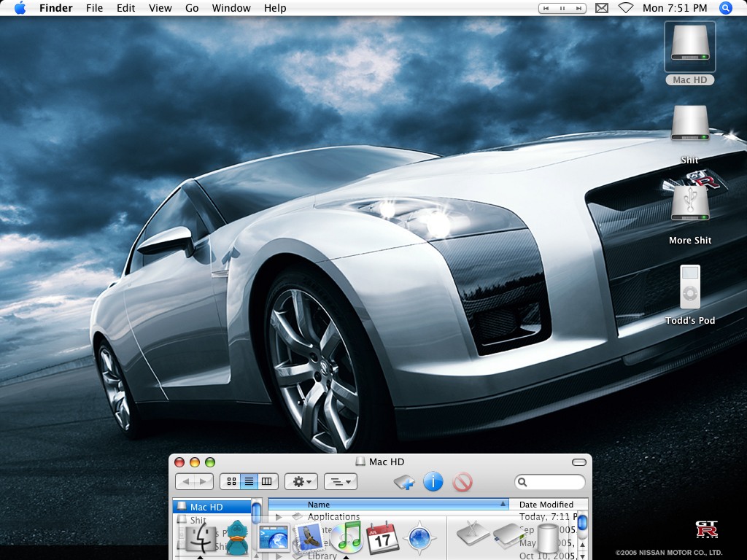Image resolution: width=747 pixels, height=560 pixels.
Task: Click the red Delete icon in toolbar
Action: (462, 481)
